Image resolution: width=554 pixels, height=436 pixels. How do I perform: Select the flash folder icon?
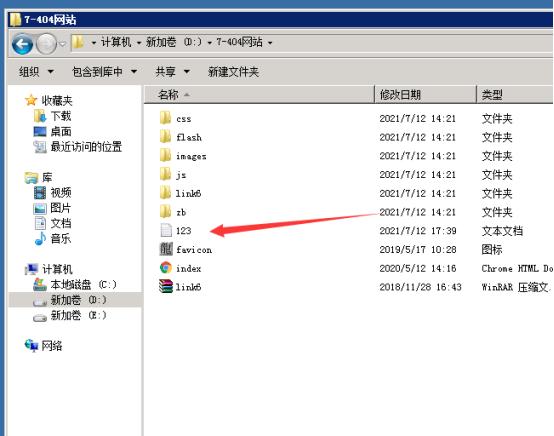[165, 137]
